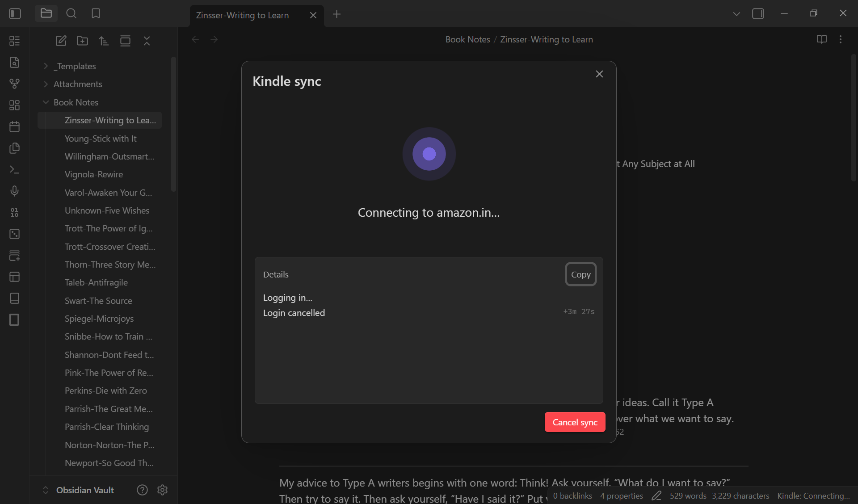This screenshot has height=504, width=858.
Task: Click the "Login cancelled" log entry
Action: point(294,313)
